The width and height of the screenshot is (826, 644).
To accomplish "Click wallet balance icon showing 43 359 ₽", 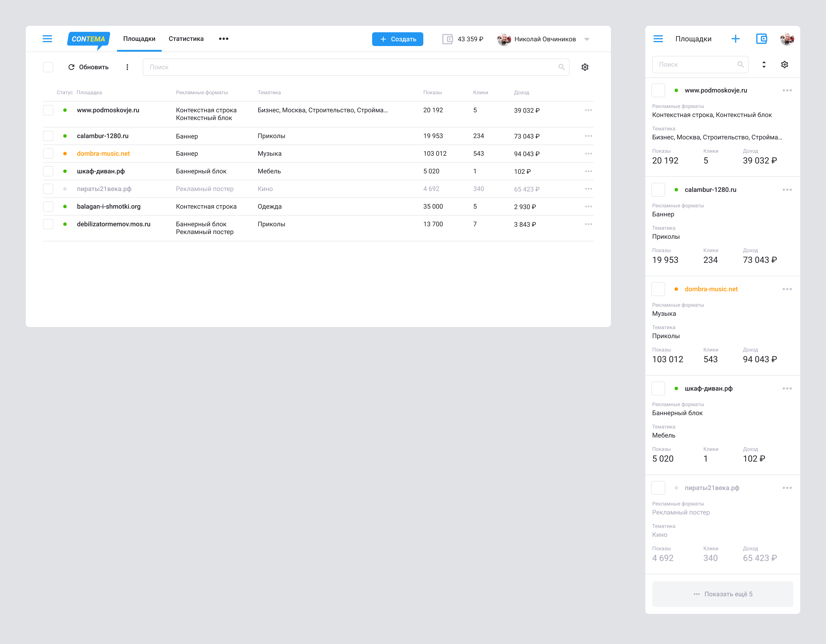I will pyautogui.click(x=447, y=39).
